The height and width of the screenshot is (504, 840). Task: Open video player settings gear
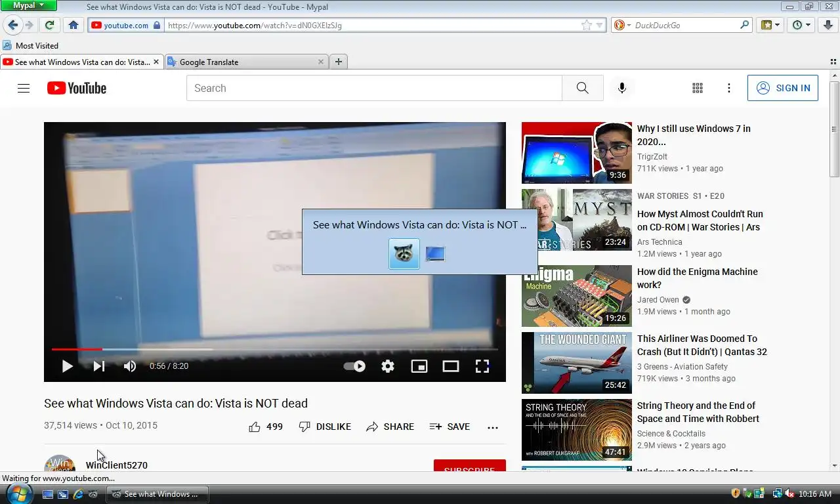click(388, 366)
